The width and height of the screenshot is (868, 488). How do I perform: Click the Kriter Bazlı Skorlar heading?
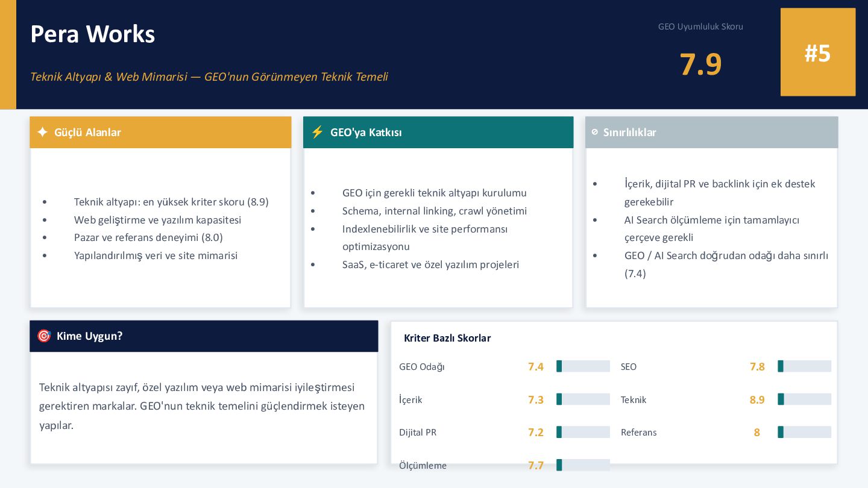(x=447, y=338)
